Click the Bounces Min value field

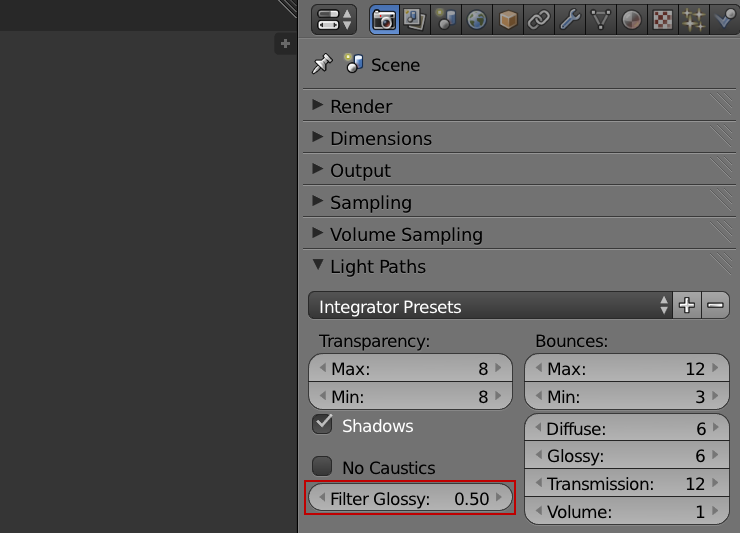(627, 396)
